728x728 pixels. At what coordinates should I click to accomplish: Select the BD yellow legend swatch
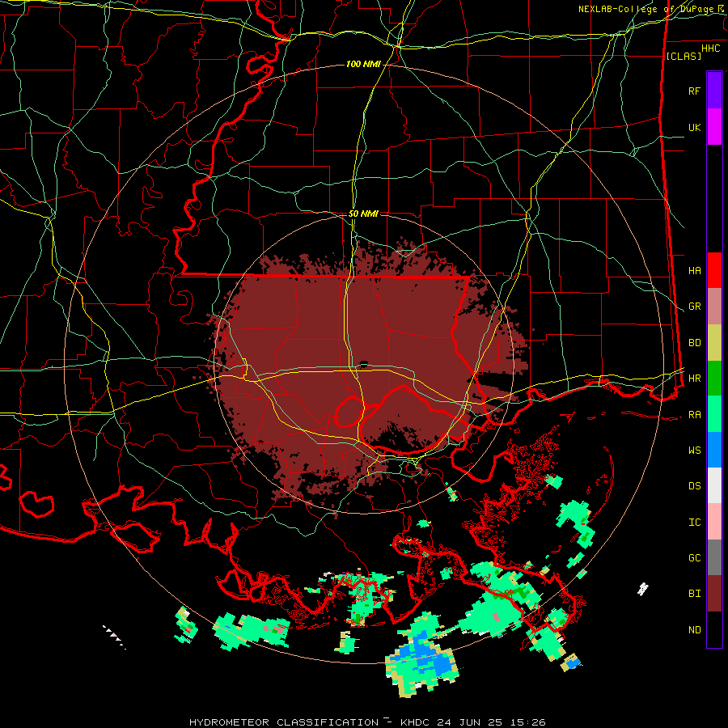point(714,343)
